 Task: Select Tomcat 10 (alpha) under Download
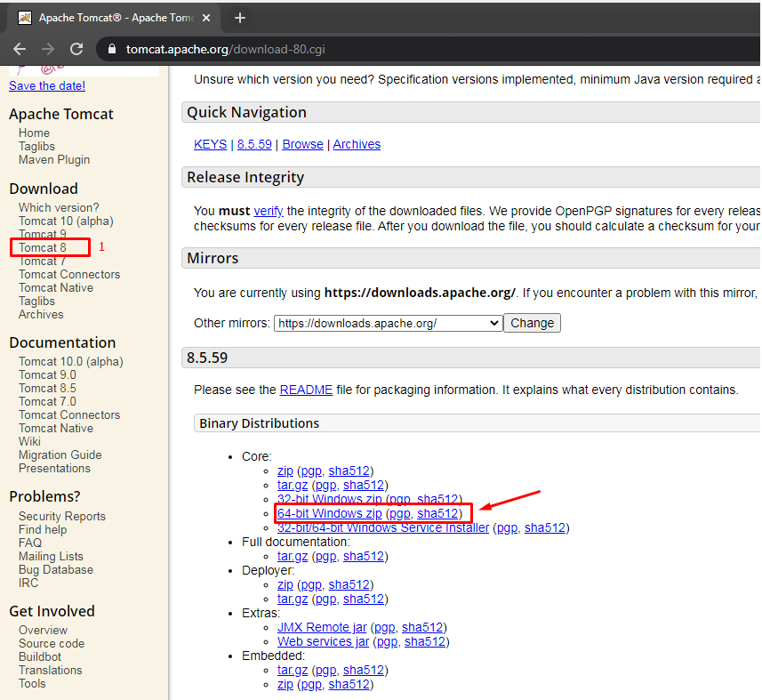pos(66,221)
